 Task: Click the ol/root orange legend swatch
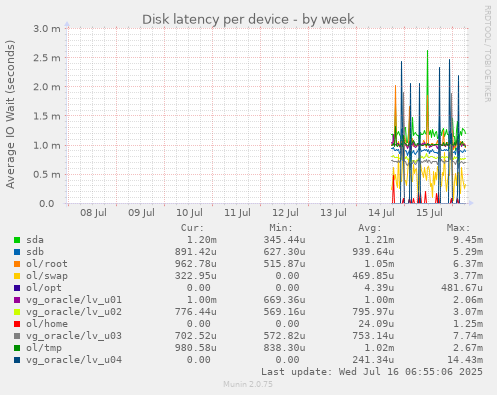(17, 264)
